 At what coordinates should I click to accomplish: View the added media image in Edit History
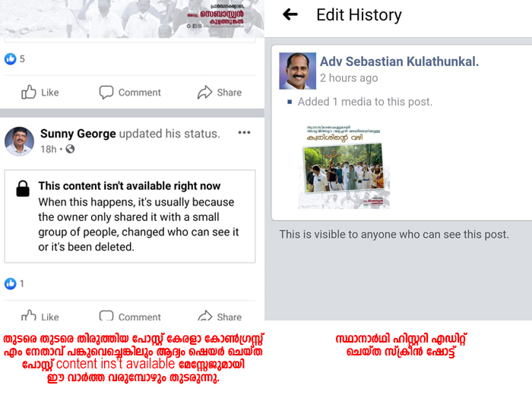[344, 167]
